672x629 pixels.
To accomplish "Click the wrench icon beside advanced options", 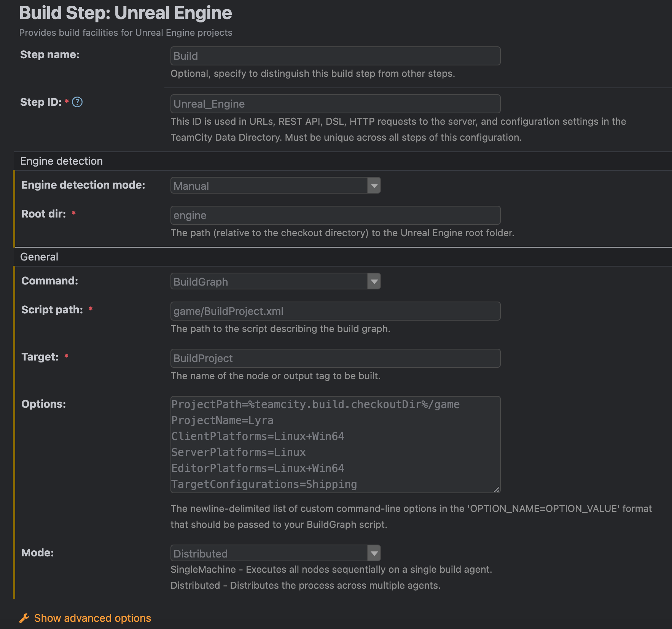I will point(24,618).
